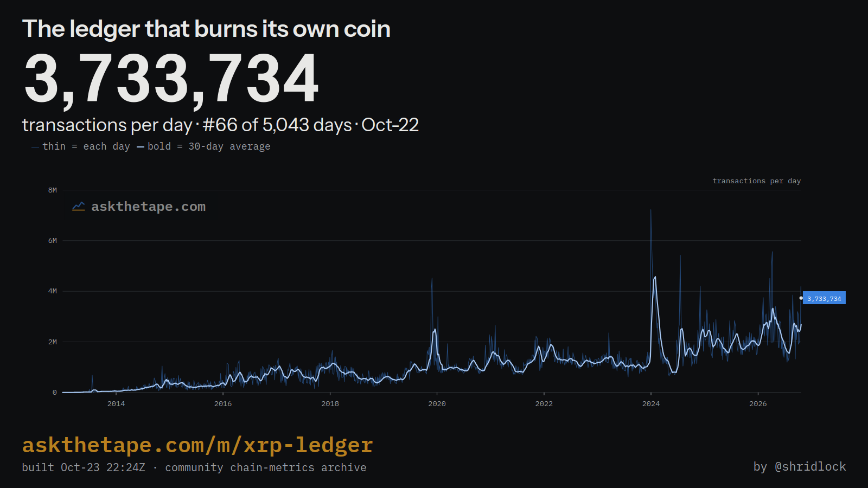868x488 pixels.
Task: Click the Oct-22 date in the subtitle
Action: click(390, 125)
